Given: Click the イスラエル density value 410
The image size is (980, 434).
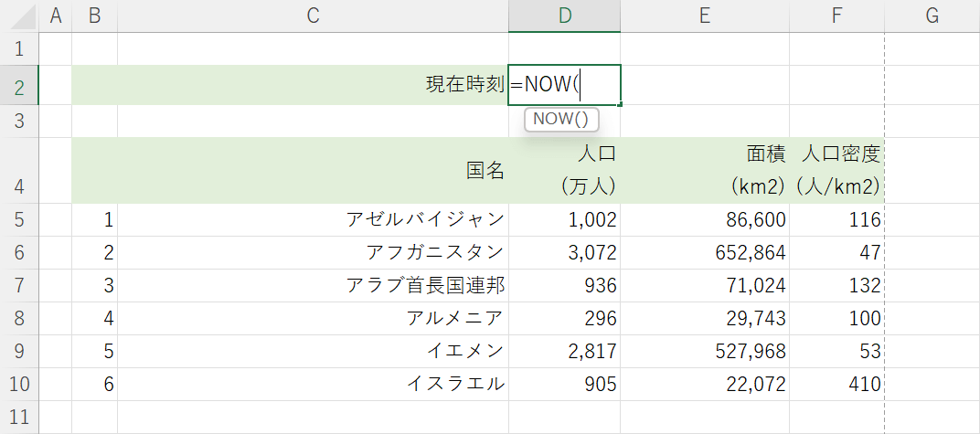Looking at the screenshot, I should coord(836,384).
